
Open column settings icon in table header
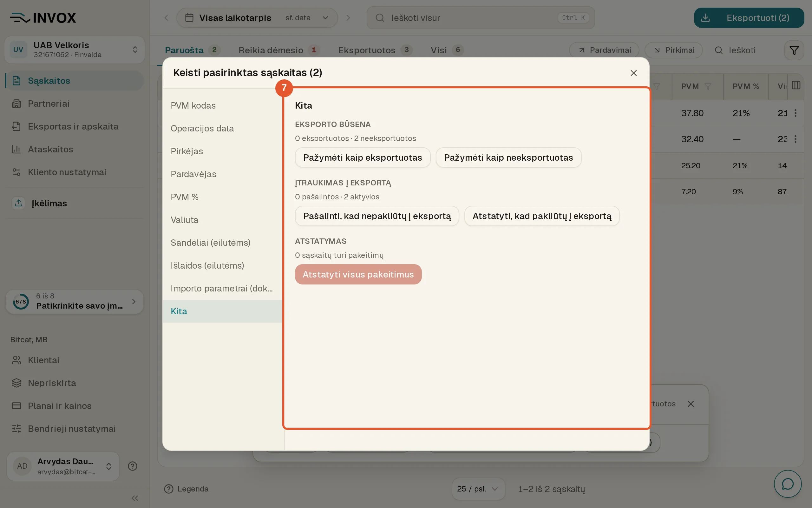click(796, 85)
